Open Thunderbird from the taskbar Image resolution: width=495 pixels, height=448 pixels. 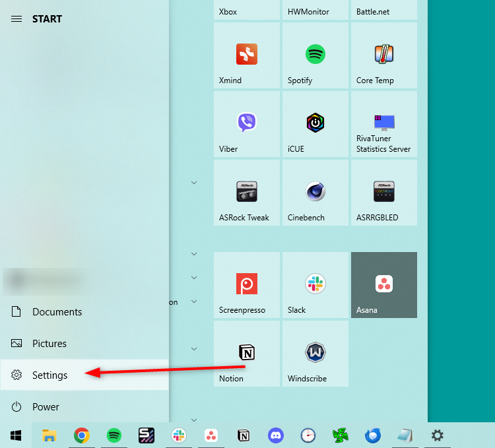(373, 435)
